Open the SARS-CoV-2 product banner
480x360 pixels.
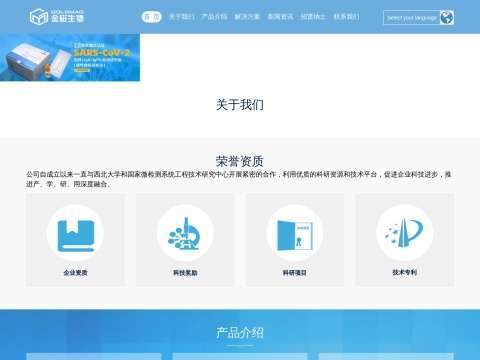(70, 57)
